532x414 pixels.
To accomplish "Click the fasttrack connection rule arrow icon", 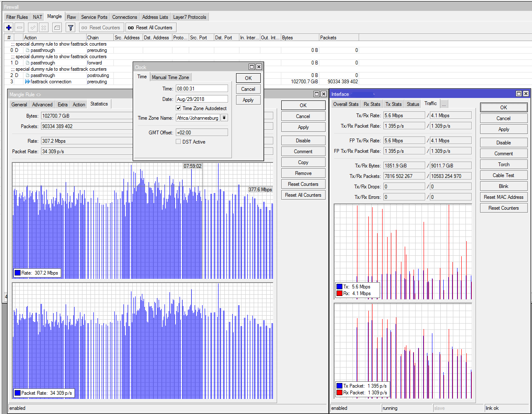I will pyautogui.click(x=27, y=82).
